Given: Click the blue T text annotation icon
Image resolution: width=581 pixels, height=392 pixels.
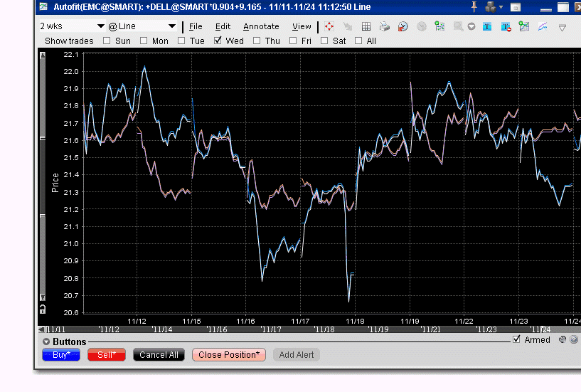Looking at the screenshot, I should click(488, 26).
